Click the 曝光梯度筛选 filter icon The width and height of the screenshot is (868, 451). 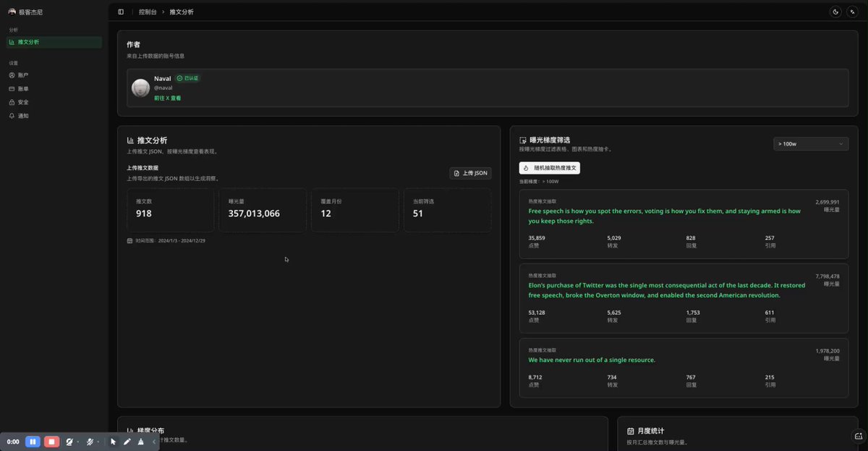click(x=523, y=140)
